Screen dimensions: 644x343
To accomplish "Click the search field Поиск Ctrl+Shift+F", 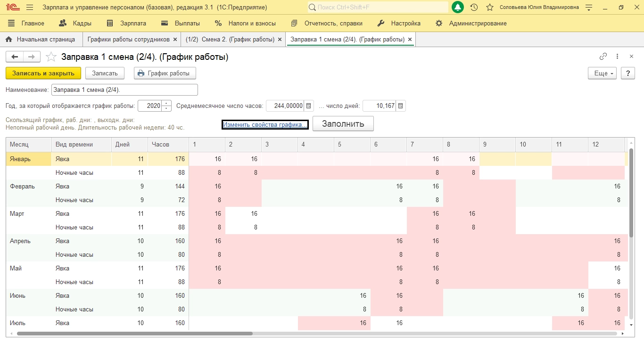I will tap(378, 8).
